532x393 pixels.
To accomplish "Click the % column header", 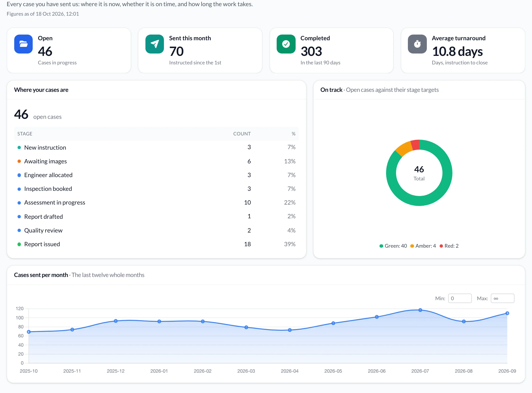I will coord(293,134).
